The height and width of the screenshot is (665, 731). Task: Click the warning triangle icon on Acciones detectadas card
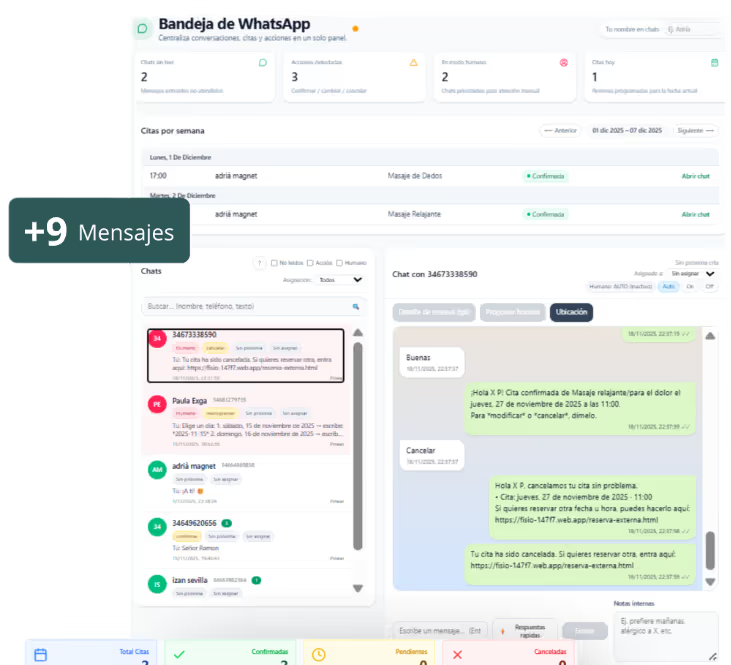(414, 62)
